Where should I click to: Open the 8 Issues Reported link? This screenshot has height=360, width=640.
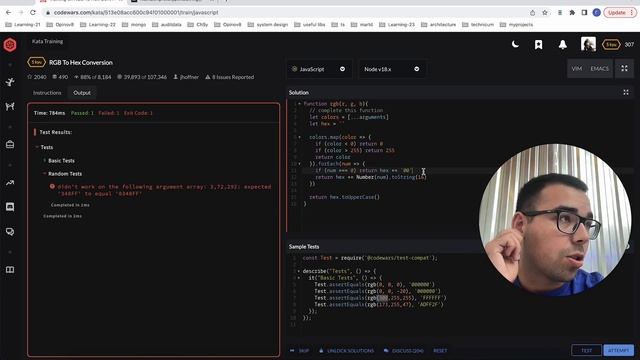(229, 77)
